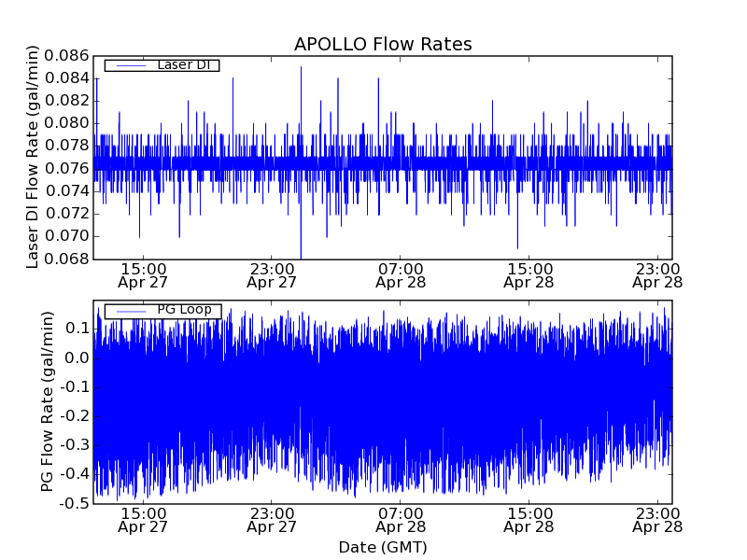Select "07:00 Apr 28" under the PG Loop plot
This screenshot has height=560, width=747.
(401, 521)
